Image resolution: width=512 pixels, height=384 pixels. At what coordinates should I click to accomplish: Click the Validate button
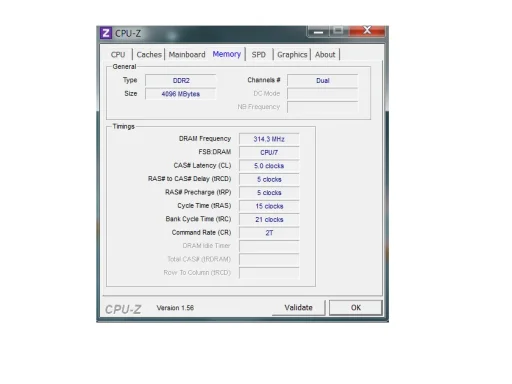298,308
